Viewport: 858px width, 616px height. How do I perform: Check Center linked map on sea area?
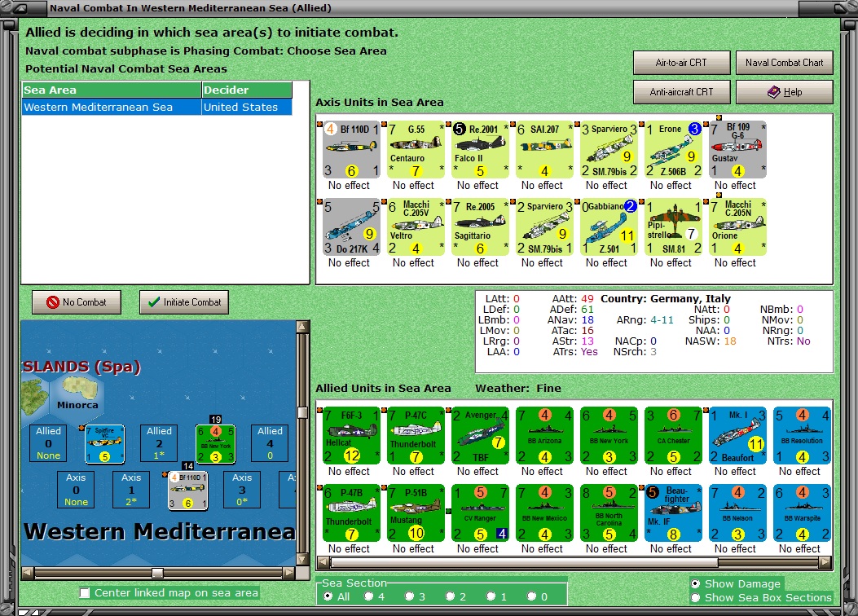click(x=85, y=593)
